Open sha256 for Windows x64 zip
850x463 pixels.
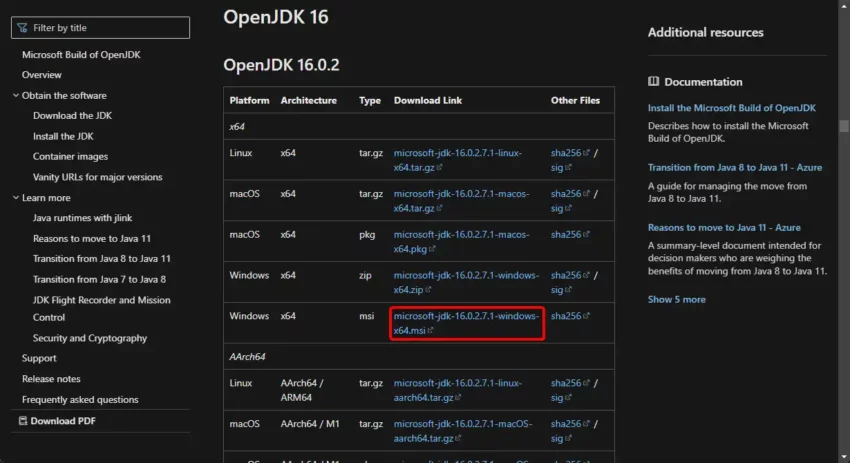(570, 275)
